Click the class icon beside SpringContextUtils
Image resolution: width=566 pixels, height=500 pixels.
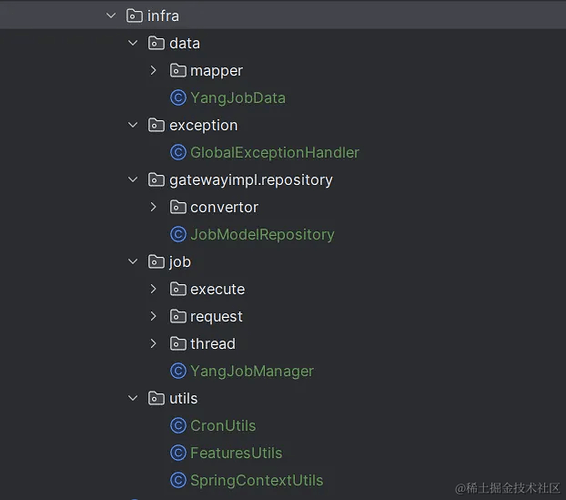(178, 480)
